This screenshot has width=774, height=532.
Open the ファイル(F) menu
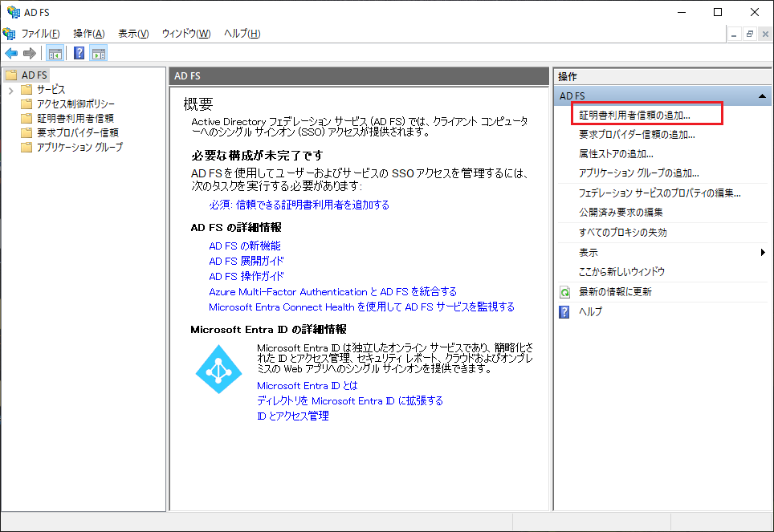(x=40, y=34)
